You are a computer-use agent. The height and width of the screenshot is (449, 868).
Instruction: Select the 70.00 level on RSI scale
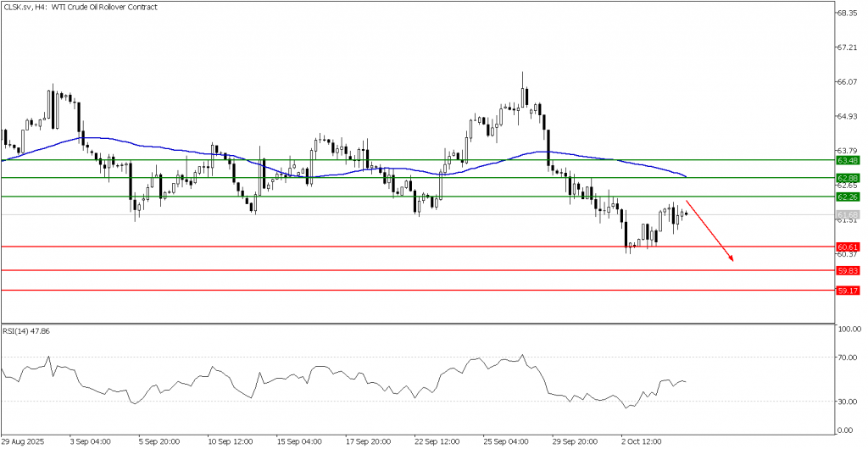pos(849,358)
